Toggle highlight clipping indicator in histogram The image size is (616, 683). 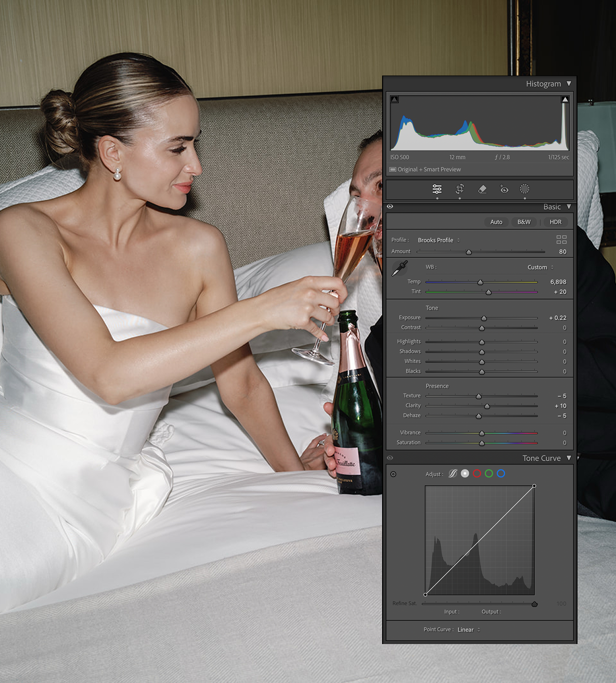tap(565, 100)
